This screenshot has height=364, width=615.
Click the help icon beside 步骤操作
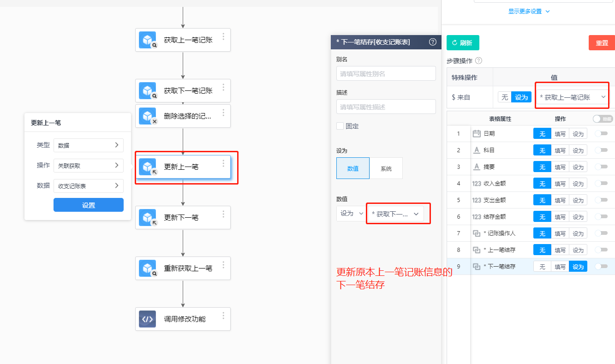tap(478, 60)
